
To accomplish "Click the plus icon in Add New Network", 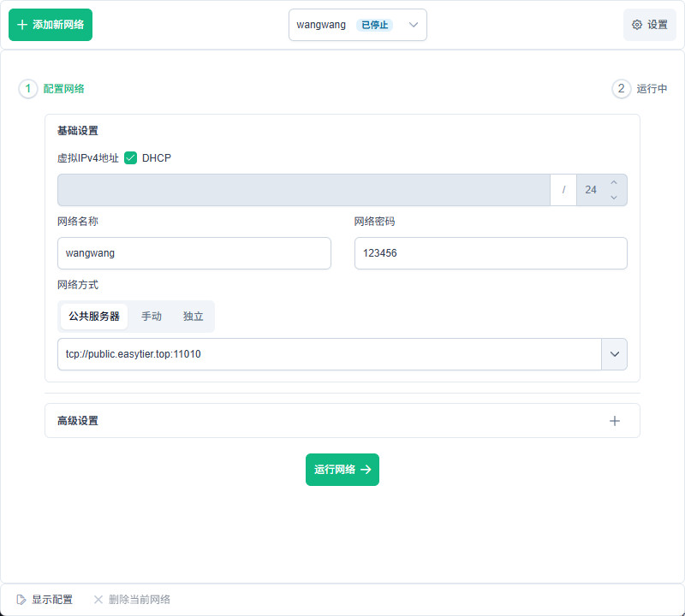I will [22, 25].
